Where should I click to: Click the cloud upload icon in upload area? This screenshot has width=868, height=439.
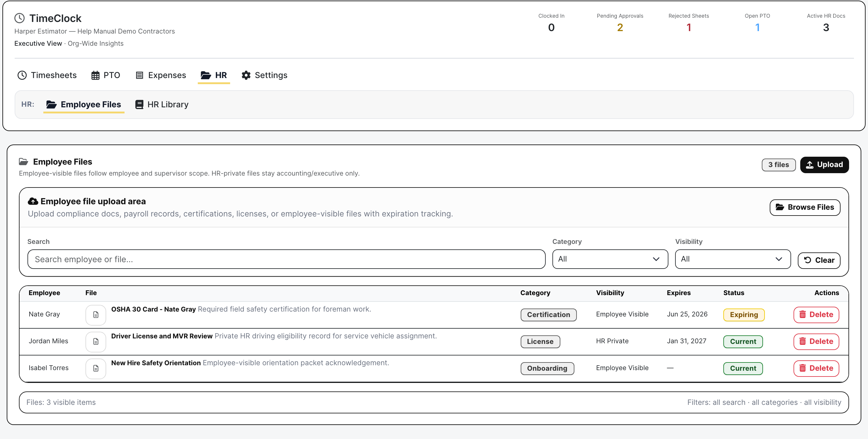tap(33, 201)
